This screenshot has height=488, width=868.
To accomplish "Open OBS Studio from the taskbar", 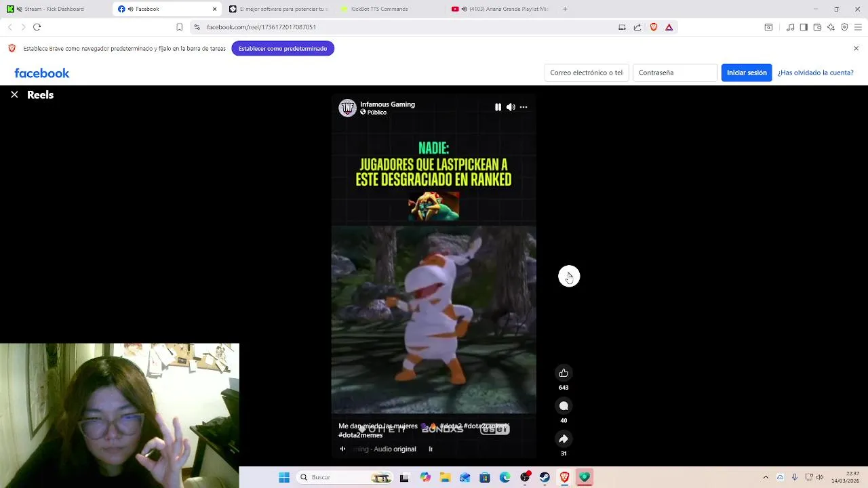I will [525, 477].
